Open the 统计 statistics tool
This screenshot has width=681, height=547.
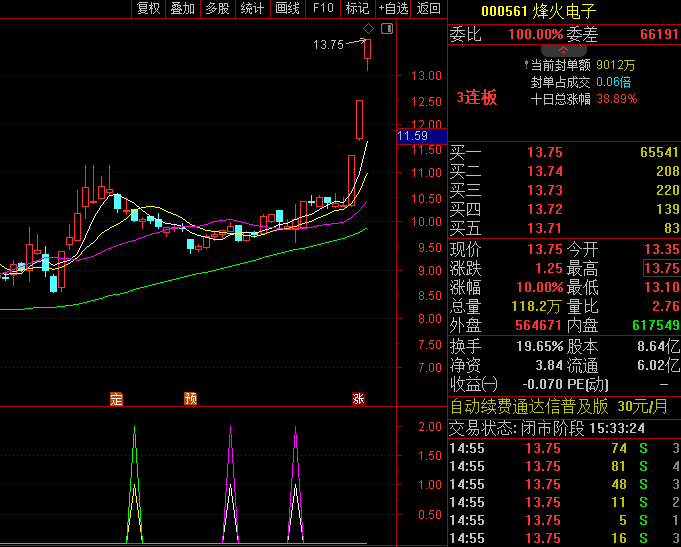[x=252, y=9]
